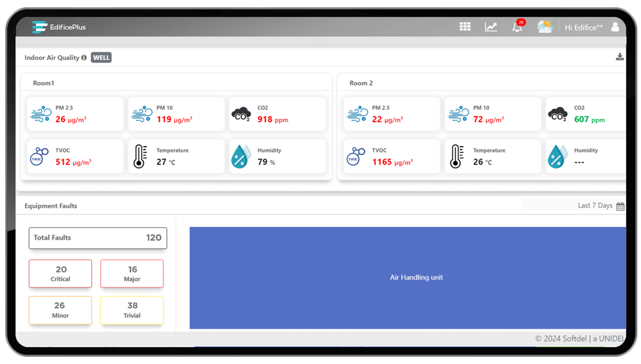This screenshot has width=641, height=364.
Task: Open the analytics trend chart icon
Action: pos(491,27)
